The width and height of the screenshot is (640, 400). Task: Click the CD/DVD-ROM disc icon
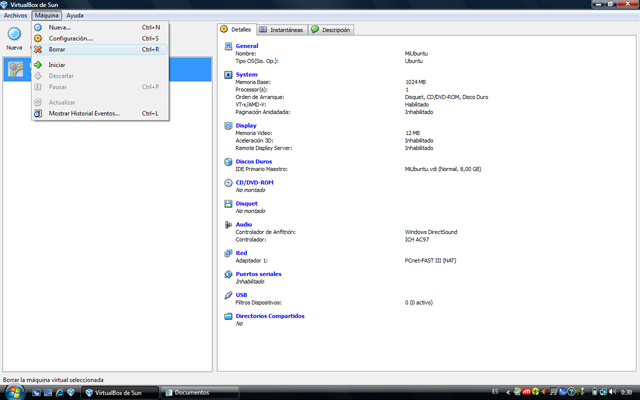[227, 182]
